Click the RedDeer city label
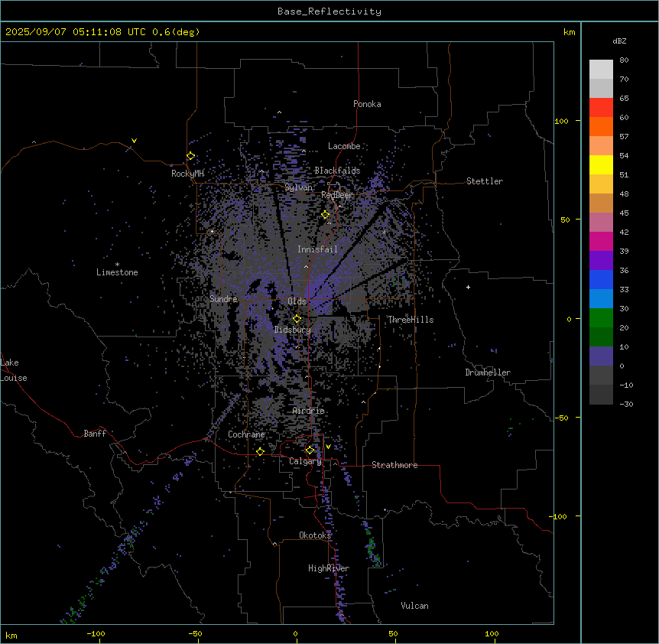The width and height of the screenshot is (659, 644). pyautogui.click(x=337, y=195)
